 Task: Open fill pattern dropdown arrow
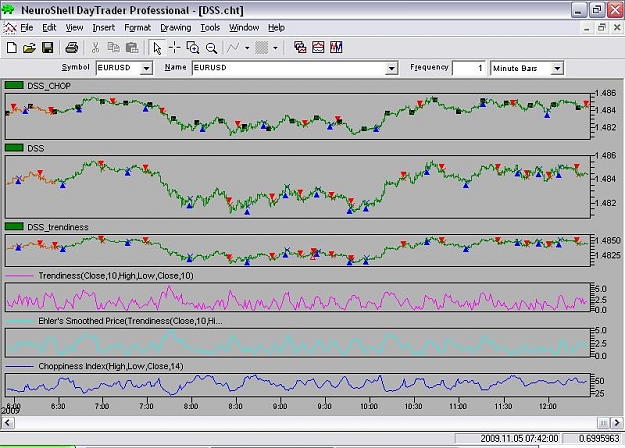pos(275,48)
